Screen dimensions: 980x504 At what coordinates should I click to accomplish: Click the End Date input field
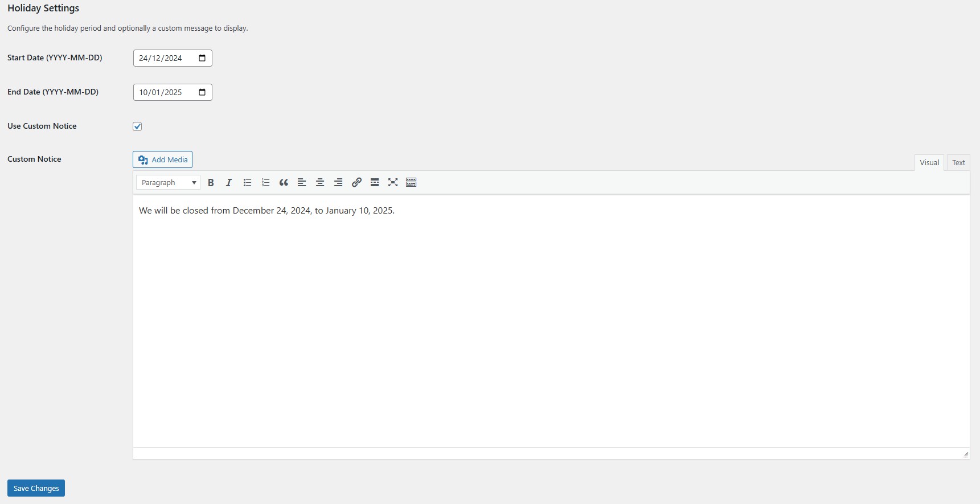[173, 92]
